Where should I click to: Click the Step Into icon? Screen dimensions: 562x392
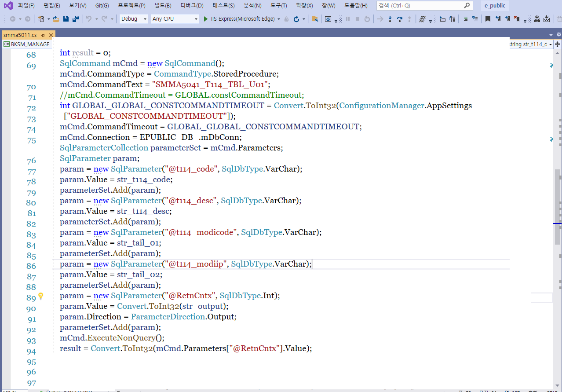point(390,19)
